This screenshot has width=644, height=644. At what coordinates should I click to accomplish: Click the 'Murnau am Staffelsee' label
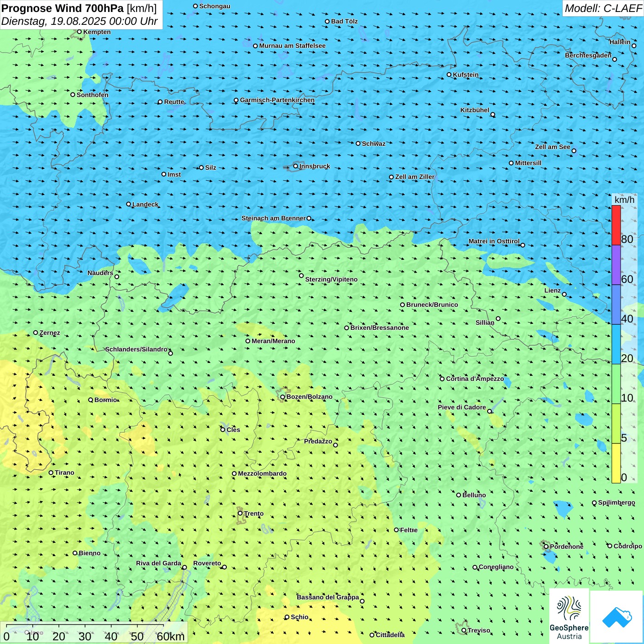[292, 46]
